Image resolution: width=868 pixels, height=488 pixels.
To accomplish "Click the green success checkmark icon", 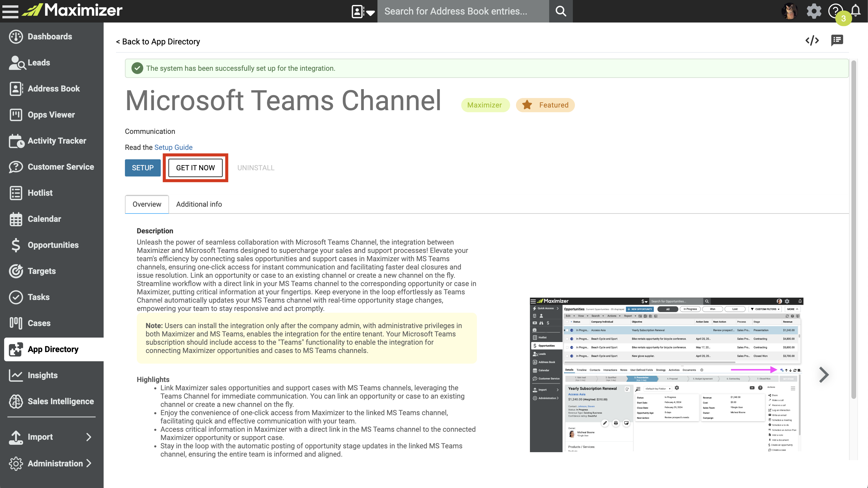I will (x=137, y=68).
